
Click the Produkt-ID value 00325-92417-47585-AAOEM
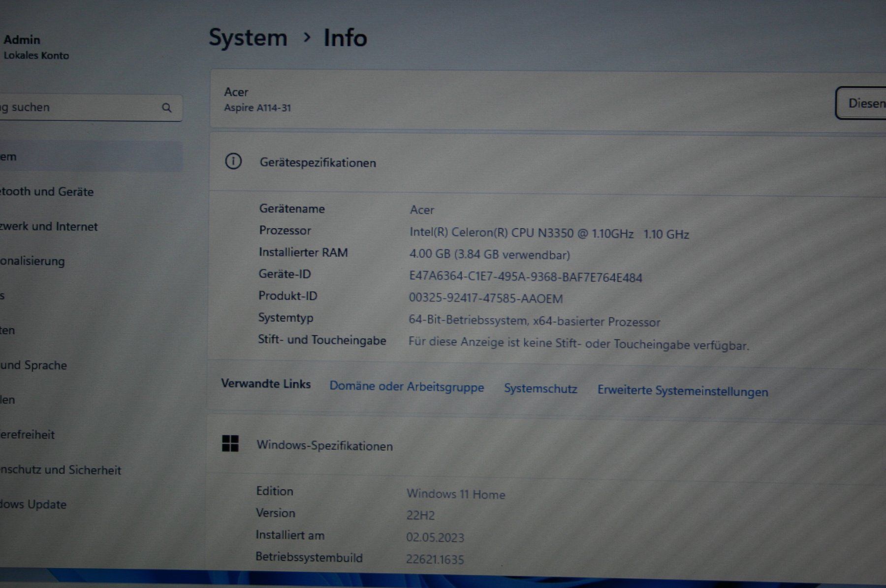486,298
